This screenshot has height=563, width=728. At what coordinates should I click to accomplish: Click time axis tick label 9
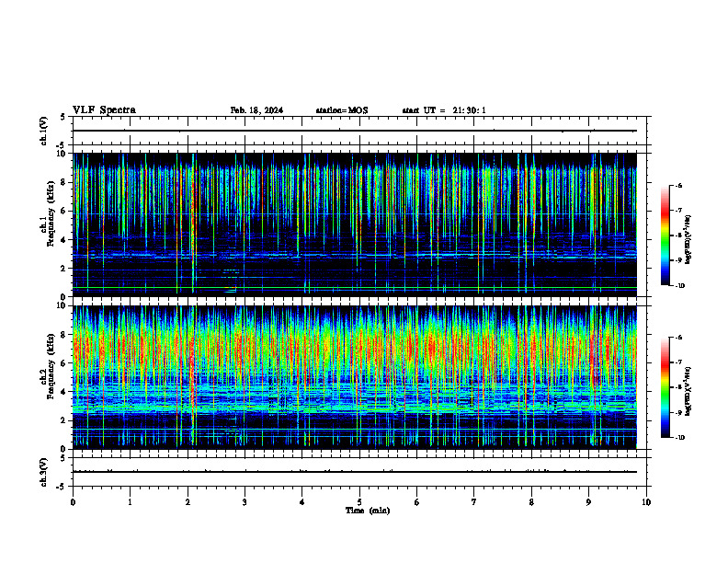tap(588, 502)
